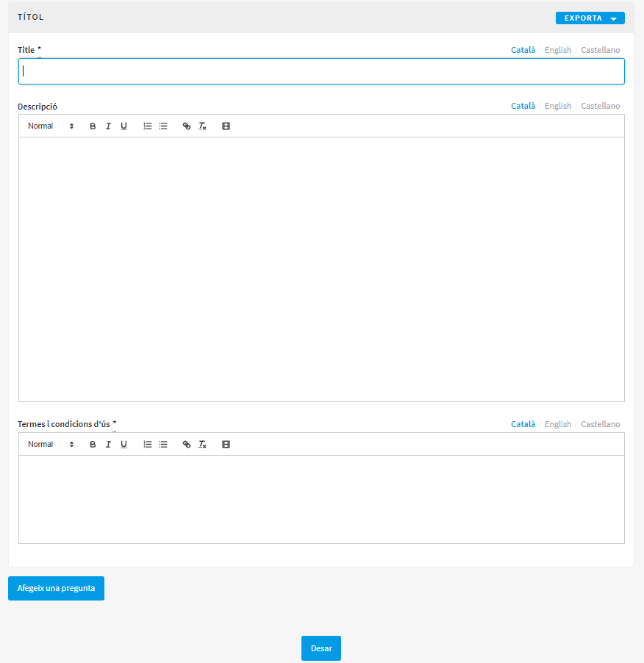Apply bold formatting in the Descripció editor
Image resolution: width=644 pixels, height=663 pixels.
click(x=92, y=126)
